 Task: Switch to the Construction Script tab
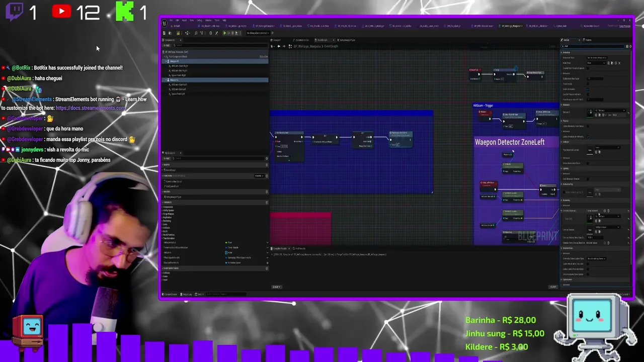click(x=302, y=40)
